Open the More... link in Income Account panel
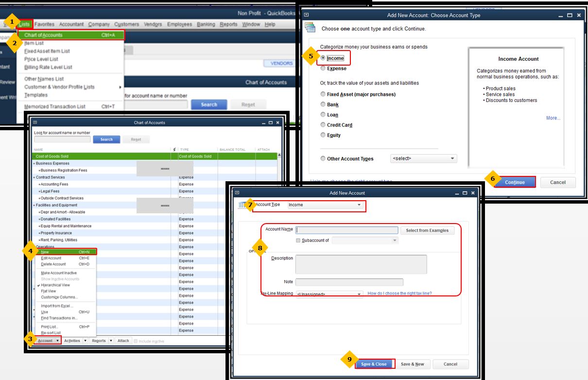Image resolution: width=588 pixels, height=380 pixels. tap(553, 118)
